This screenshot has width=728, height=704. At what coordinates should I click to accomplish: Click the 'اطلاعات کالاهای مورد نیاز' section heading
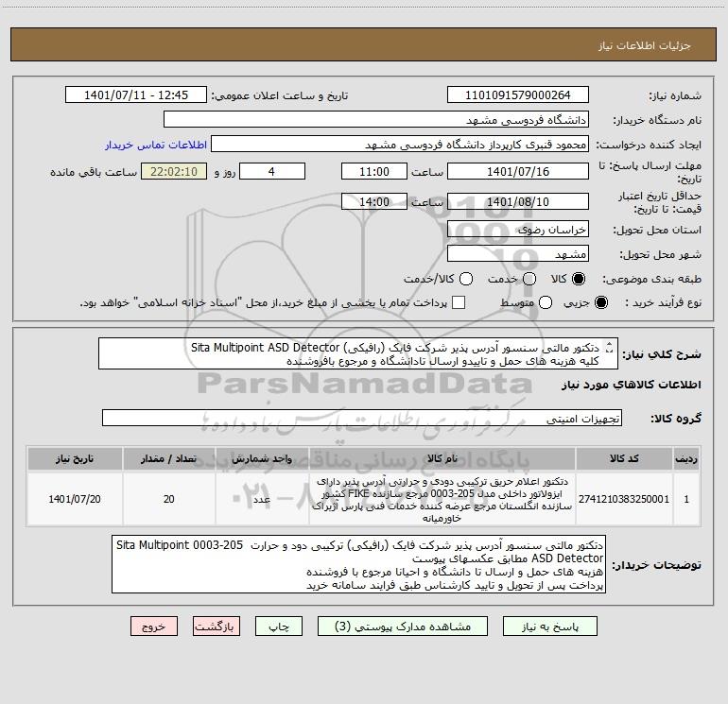[x=632, y=385]
